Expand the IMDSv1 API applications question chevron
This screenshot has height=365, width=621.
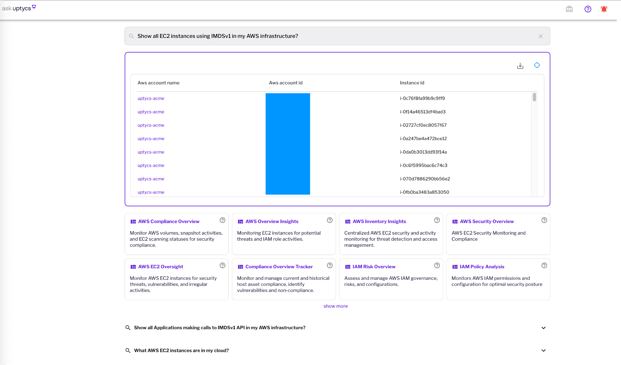[543, 328]
